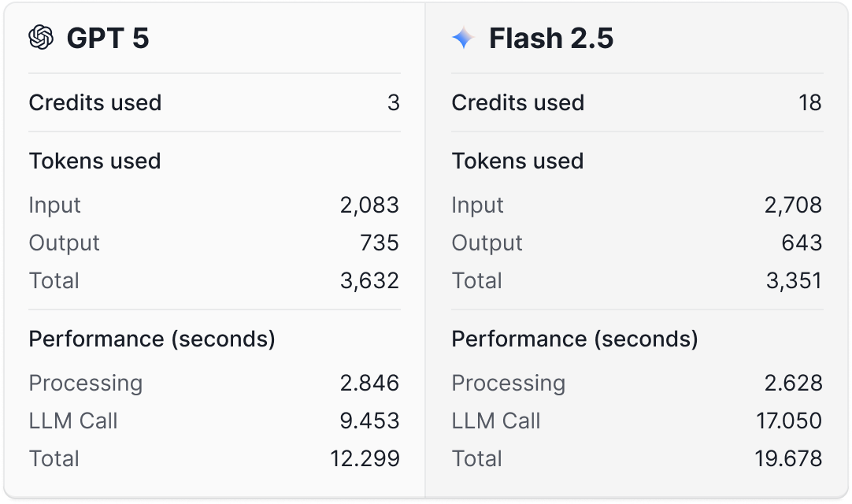Click the Flash 2.5 Performance (seconds) label
Viewport: 852px width, 504px height.
coord(575,339)
